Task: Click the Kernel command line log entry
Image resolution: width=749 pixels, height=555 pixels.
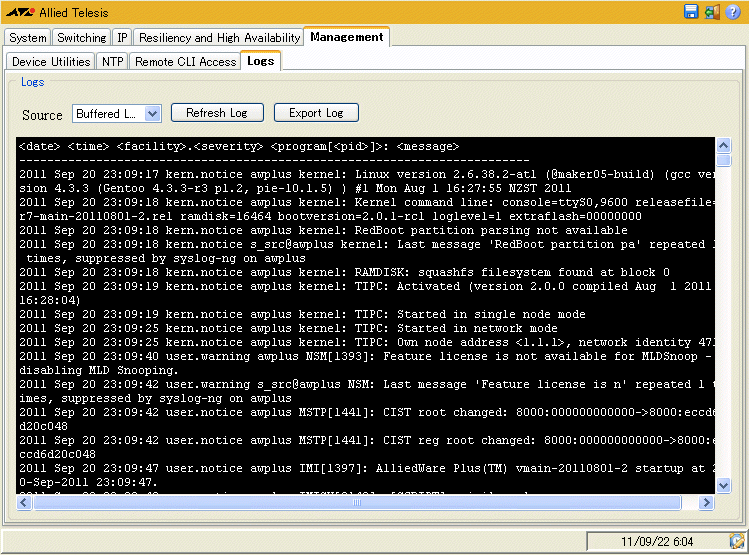Action: pos(366,209)
